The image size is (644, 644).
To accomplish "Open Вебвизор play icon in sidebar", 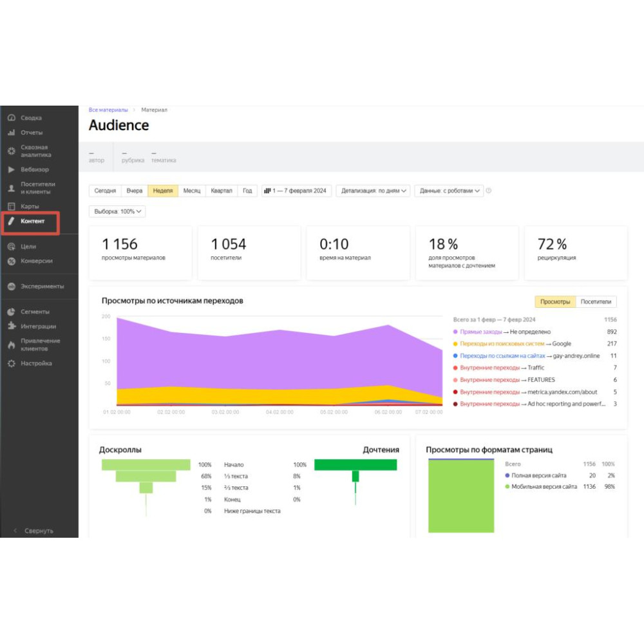I will [x=11, y=170].
